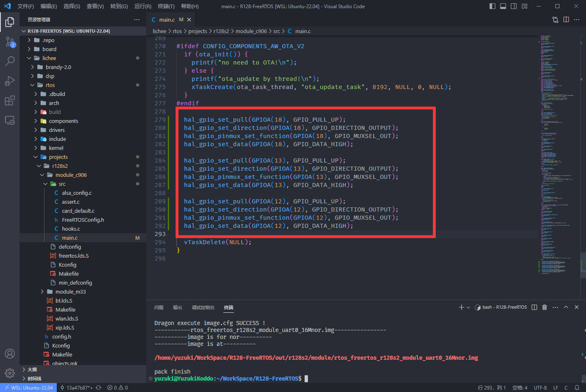Open Remote Explorer in activity bar

(10, 120)
